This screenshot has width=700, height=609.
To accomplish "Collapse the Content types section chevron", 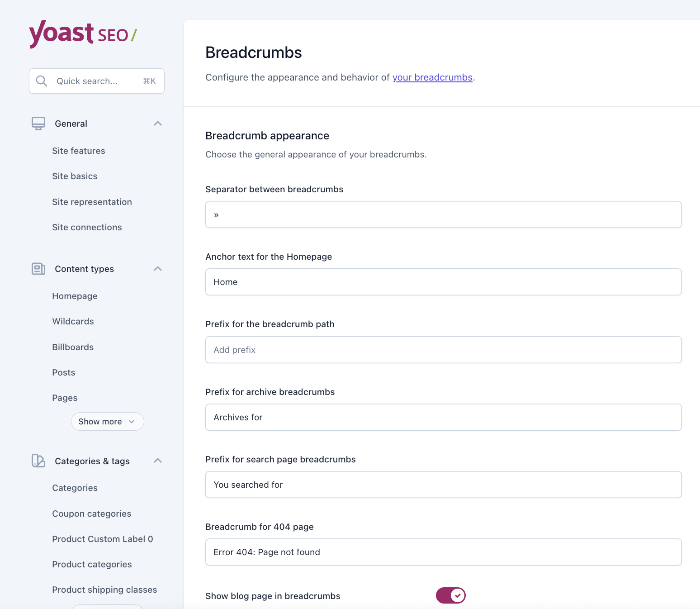I will (158, 269).
